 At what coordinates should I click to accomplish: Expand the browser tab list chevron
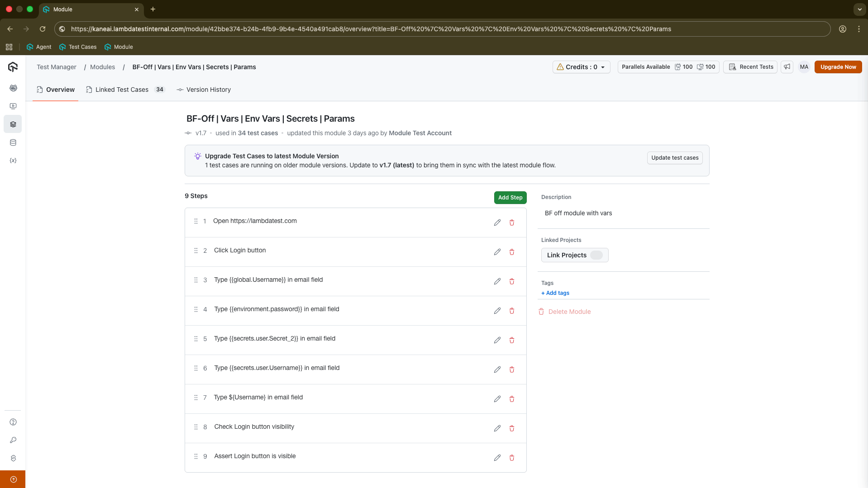point(859,9)
